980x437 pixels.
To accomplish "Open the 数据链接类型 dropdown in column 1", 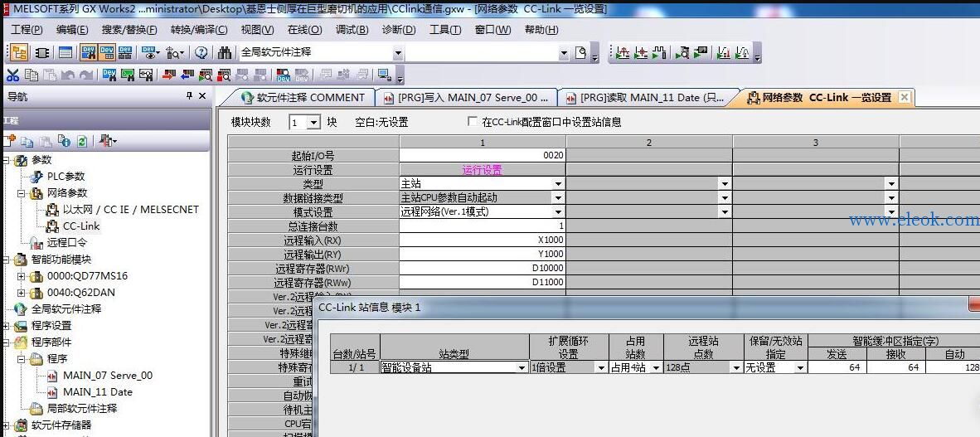I will click(557, 197).
